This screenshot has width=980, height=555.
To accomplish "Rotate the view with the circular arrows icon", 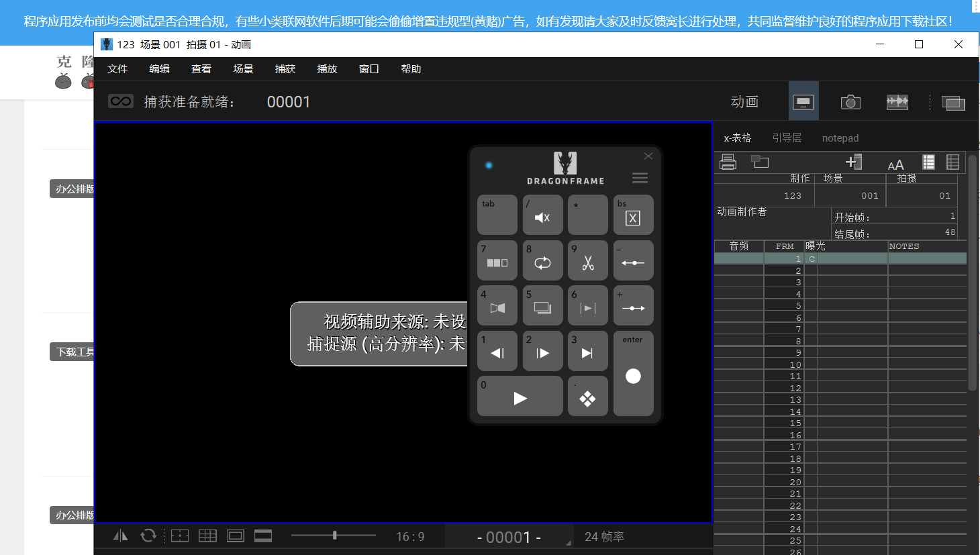I will pyautogui.click(x=148, y=536).
